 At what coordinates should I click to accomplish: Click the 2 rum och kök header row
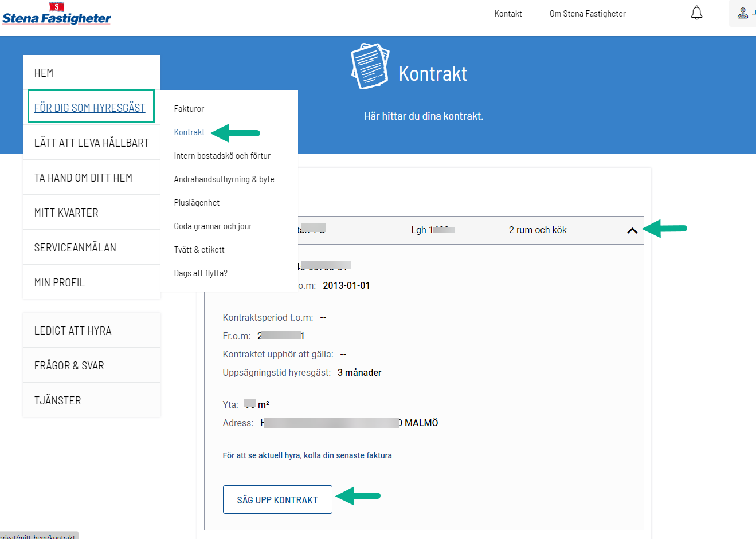tap(537, 230)
